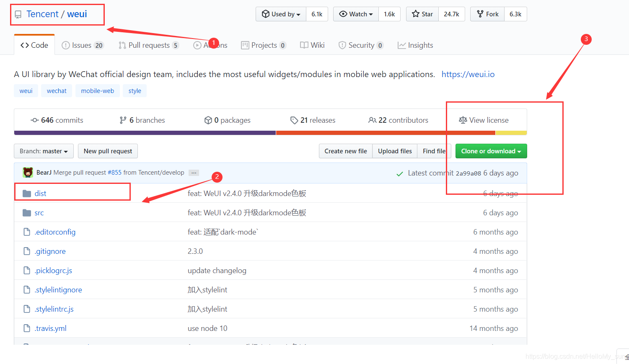Click Create new file button

tap(346, 151)
